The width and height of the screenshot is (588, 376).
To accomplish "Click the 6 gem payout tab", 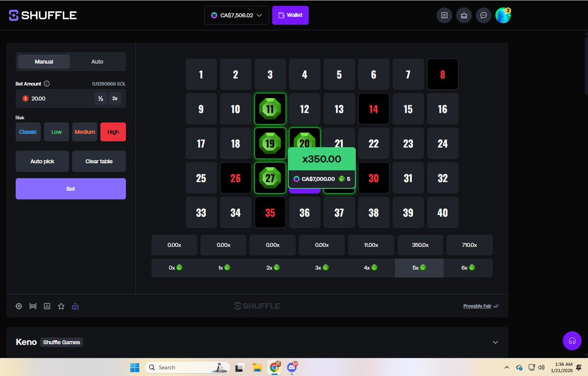I will click(x=468, y=268).
